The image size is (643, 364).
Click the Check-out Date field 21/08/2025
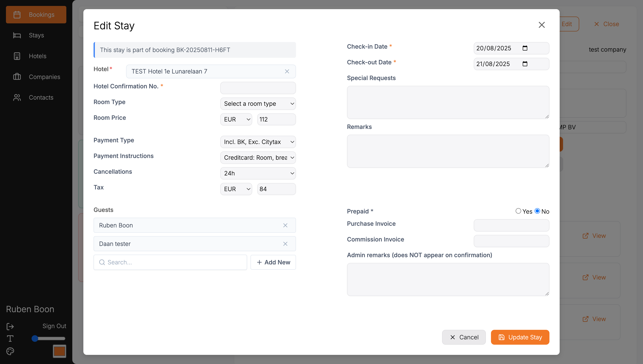tap(511, 64)
